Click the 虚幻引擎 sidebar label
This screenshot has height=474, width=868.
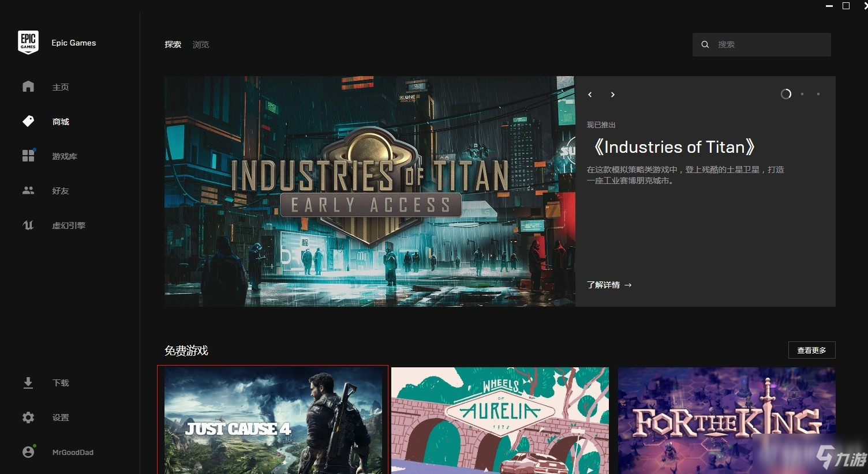69,225
